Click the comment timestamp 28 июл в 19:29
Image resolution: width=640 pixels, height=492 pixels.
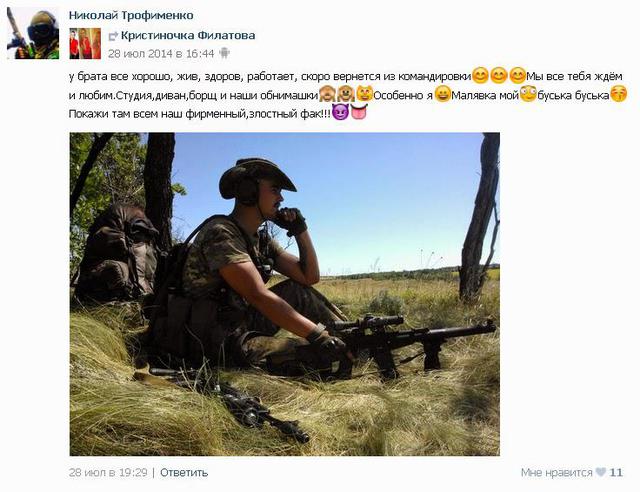(x=108, y=472)
